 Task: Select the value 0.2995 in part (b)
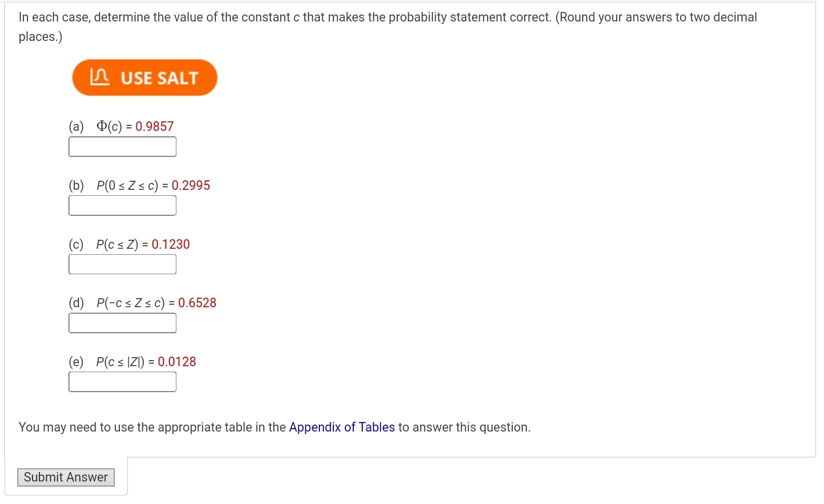(191, 185)
